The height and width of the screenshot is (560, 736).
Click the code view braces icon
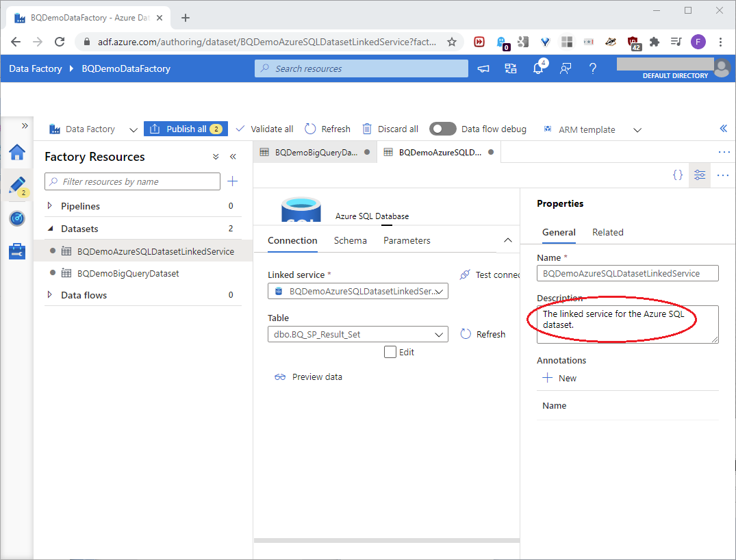tap(677, 175)
